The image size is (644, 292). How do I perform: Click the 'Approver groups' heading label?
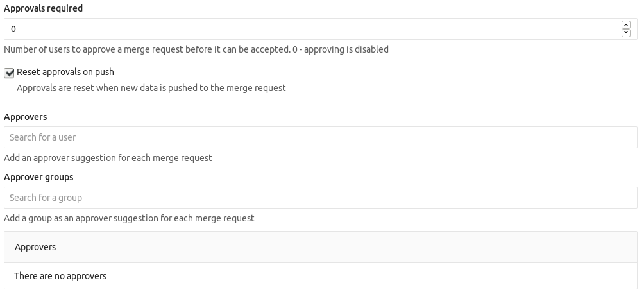point(38,177)
